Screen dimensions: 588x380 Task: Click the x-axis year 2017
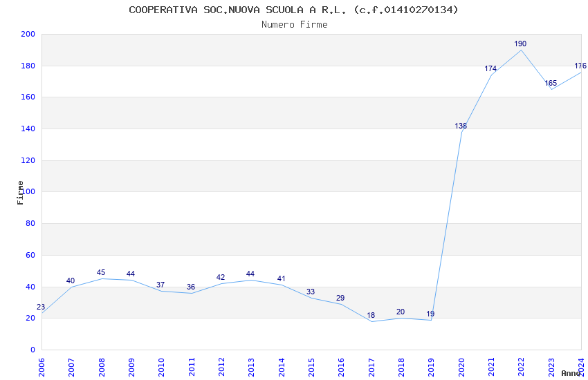point(371,368)
